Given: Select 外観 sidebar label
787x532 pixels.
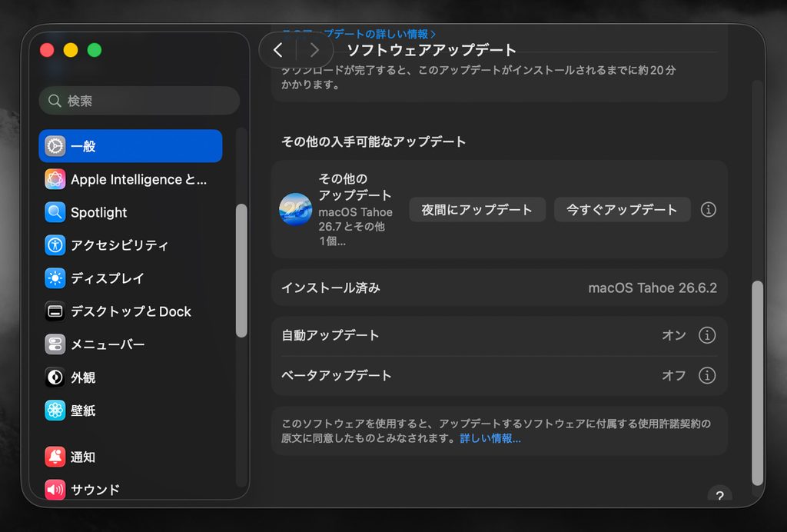Looking at the screenshot, I should (83, 377).
